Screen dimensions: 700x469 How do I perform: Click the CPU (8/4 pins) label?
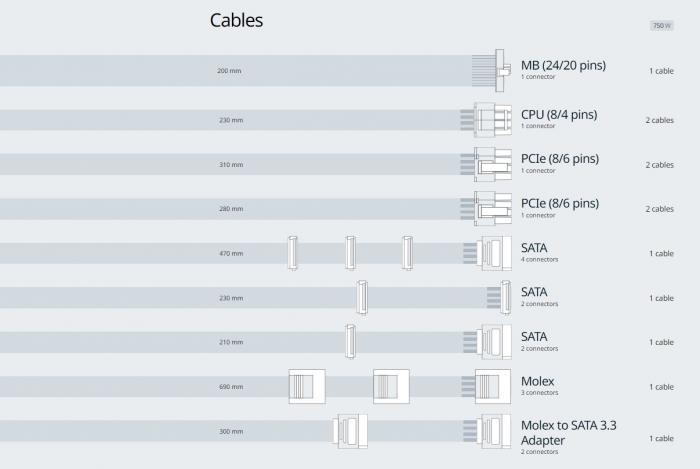(x=559, y=115)
